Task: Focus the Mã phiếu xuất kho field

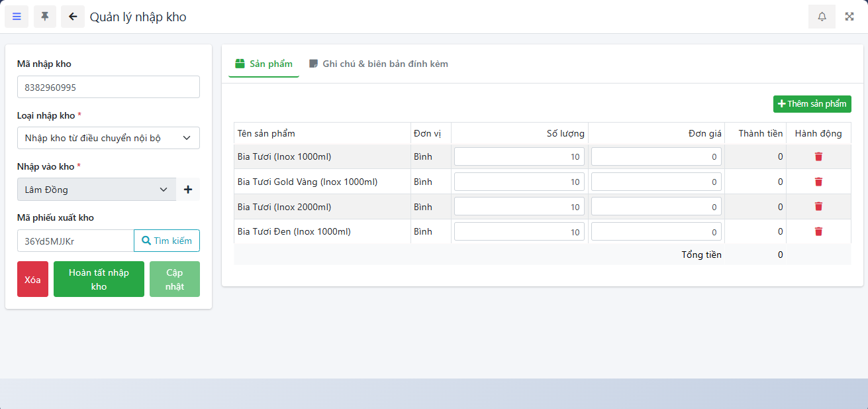Action: pos(75,241)
